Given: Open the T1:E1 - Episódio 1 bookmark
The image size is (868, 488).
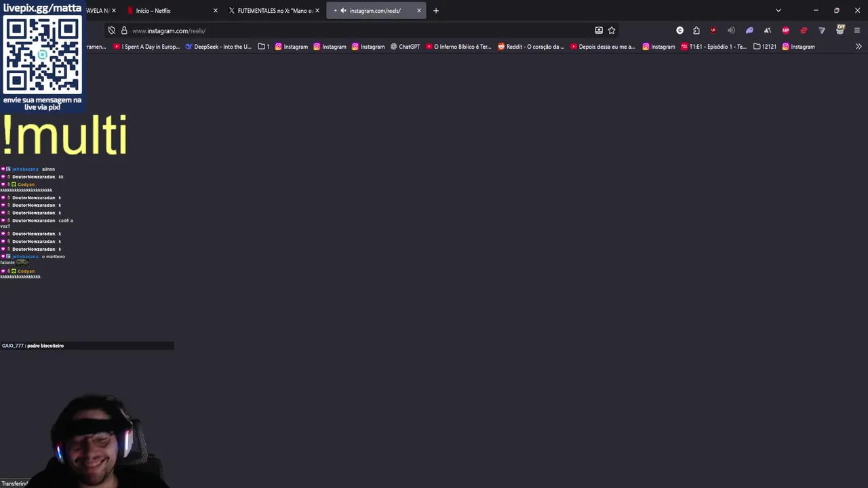Looking at the screenshot, I should (x=713, y=47).
